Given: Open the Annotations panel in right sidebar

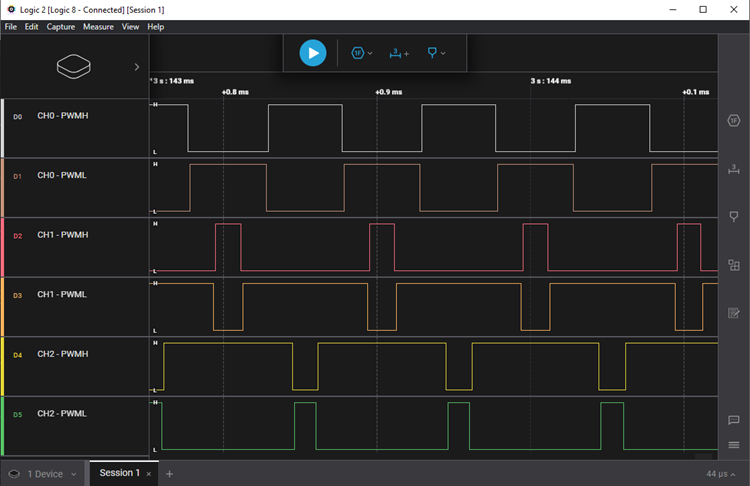Looking at the screenshot, I should pos(733,216).
